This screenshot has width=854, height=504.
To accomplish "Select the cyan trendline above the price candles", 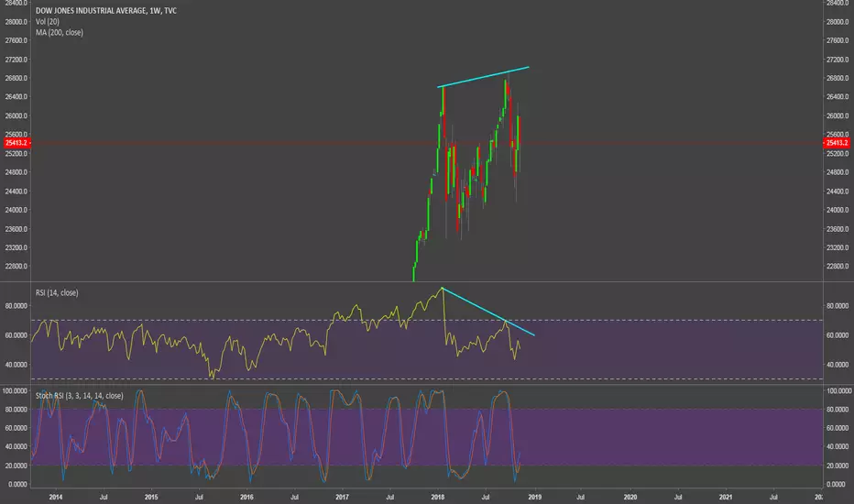I will 483,77.
